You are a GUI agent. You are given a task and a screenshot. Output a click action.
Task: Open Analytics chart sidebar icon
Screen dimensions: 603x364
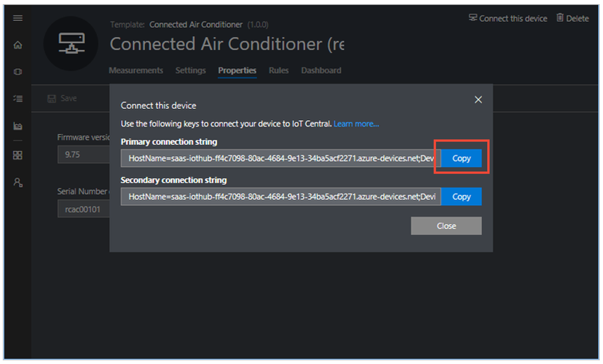18,126
